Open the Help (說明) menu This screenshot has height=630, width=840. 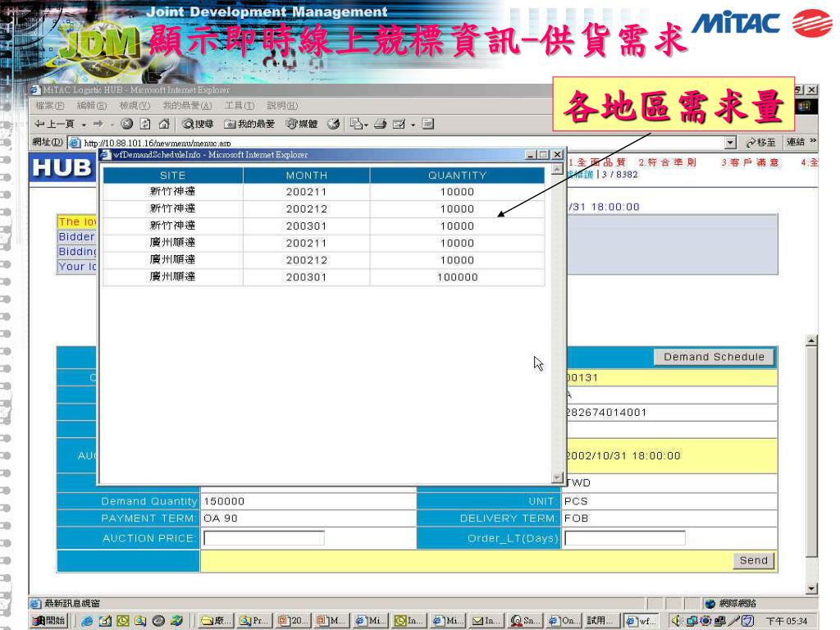[282, 106]
